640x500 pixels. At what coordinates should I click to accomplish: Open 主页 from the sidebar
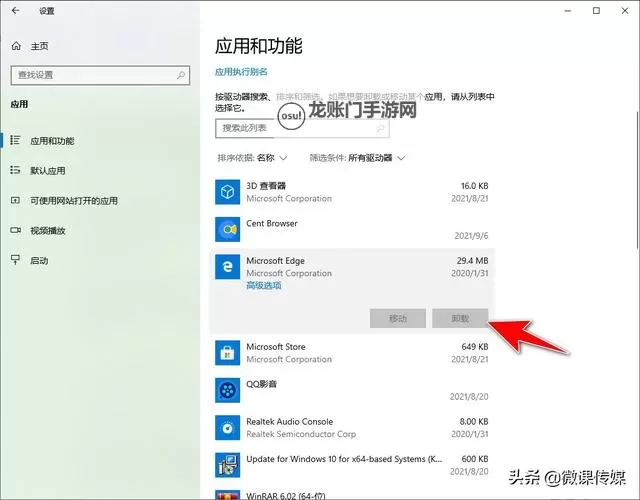(x=40, y=47)
